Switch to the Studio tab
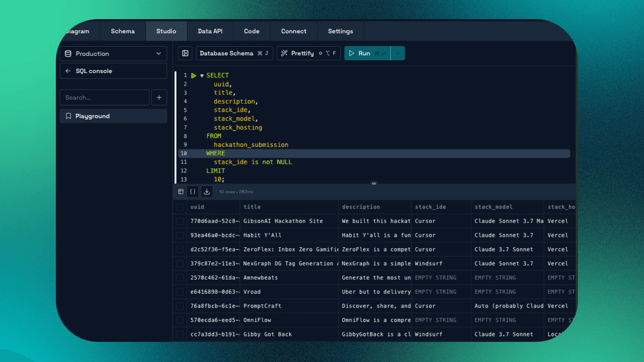The image size is (644, 362). tap(166, 31)
